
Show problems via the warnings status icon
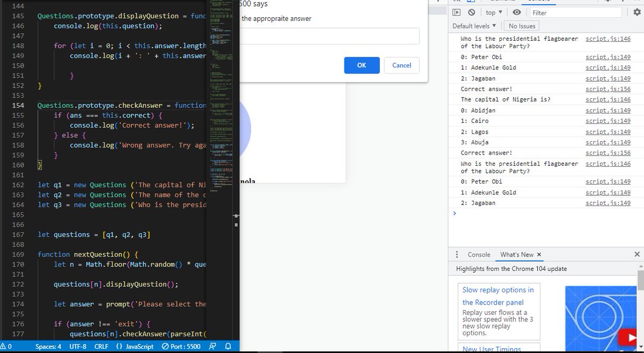[x=6, y=346]
